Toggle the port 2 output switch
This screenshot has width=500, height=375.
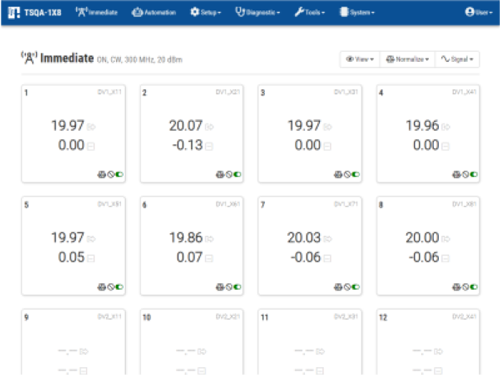237,174
